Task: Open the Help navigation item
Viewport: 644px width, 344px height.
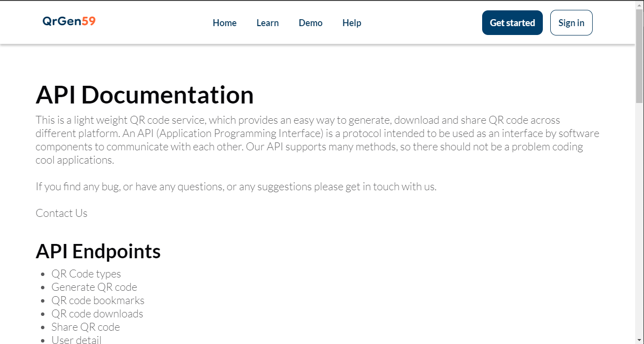Action: click(351, 23)
